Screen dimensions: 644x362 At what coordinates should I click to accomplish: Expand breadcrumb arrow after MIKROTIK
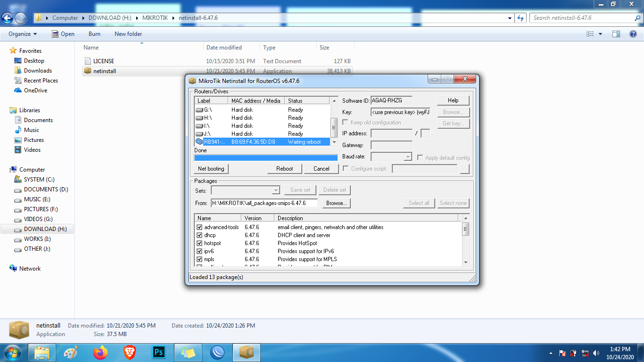pos(174,18)
